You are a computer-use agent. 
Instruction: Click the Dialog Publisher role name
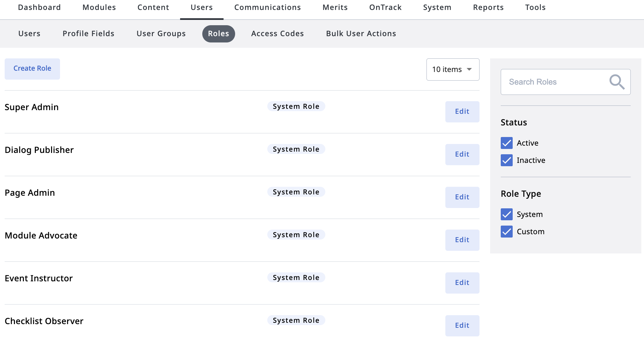[39, 150]
